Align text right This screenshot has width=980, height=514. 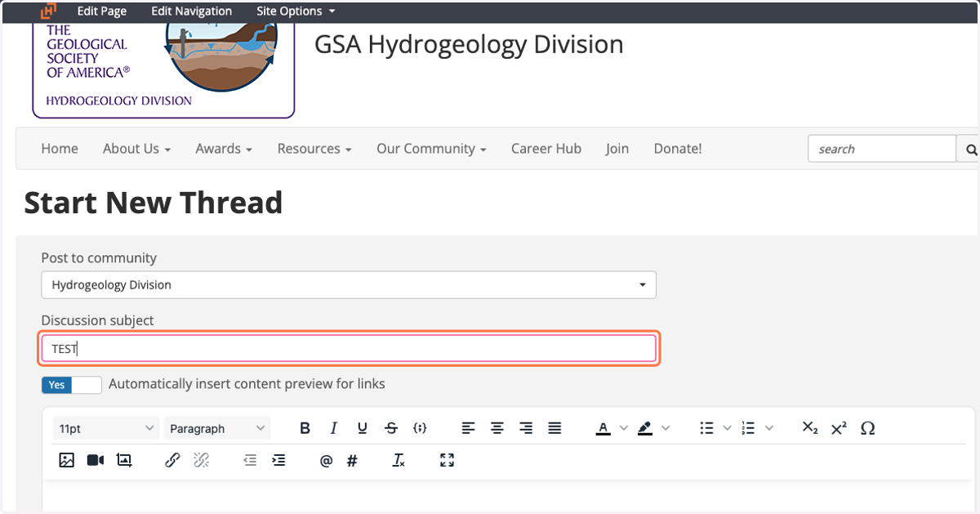tap(526, 428)
